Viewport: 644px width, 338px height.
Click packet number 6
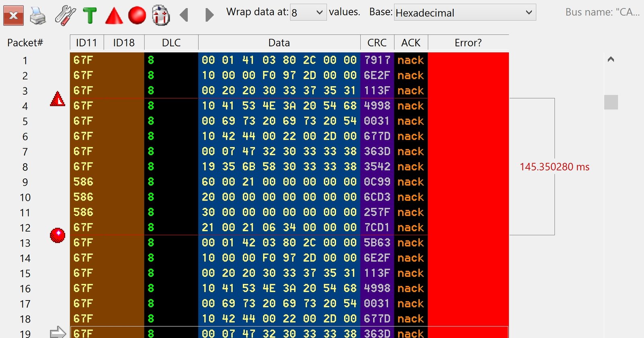point(25,137)
